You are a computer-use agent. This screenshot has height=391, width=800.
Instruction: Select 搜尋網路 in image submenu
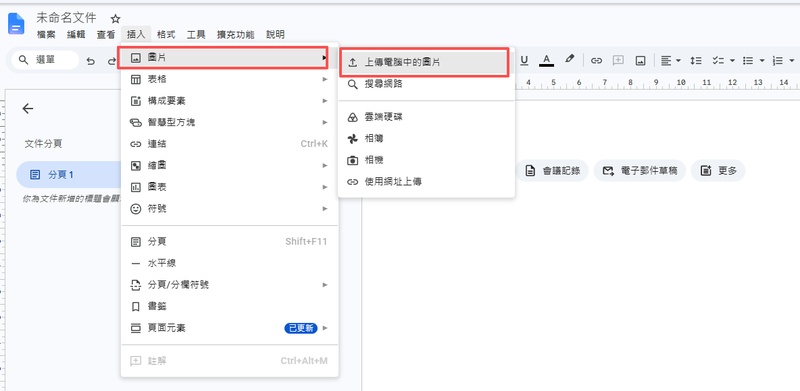tap(426, 84)
